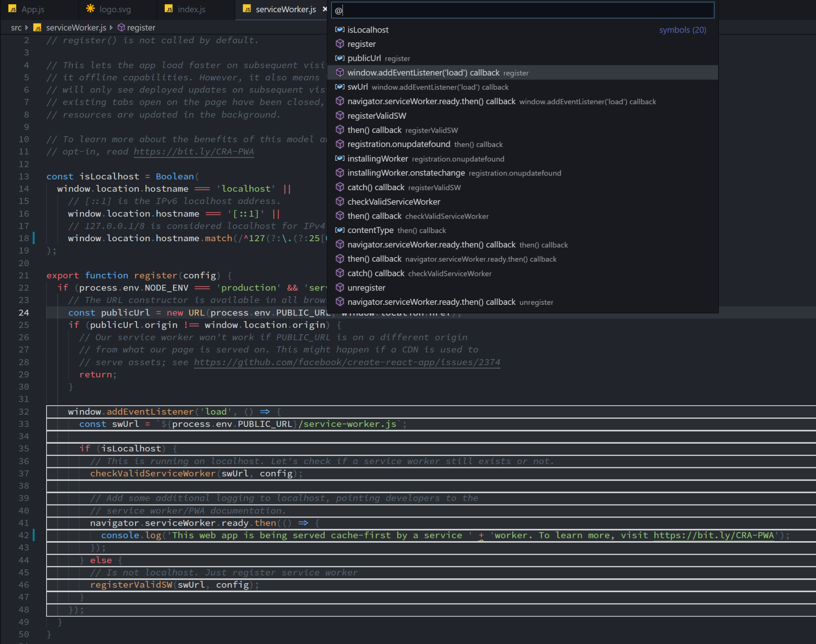The height and width of the screenshot is (644, 816).
Task: Open the App.js tab
Action: (33, 9)
